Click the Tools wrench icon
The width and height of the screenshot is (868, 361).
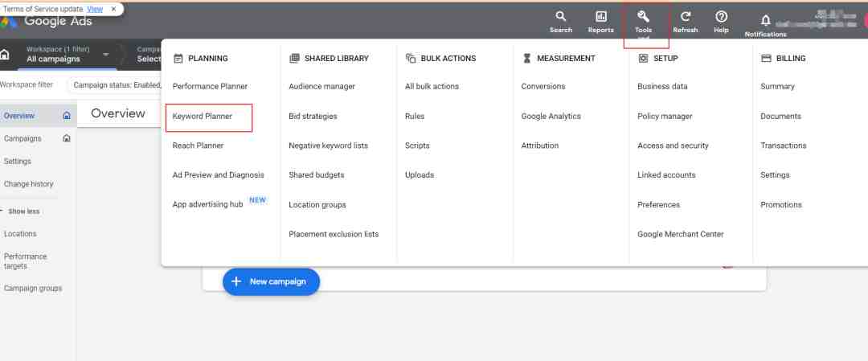[643, 17]
